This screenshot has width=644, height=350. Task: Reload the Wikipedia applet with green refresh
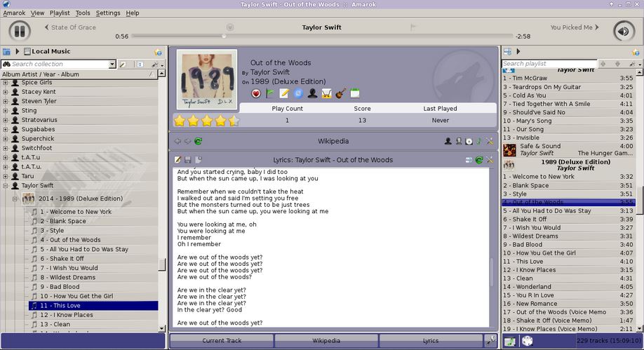click(x=199, y=141)
